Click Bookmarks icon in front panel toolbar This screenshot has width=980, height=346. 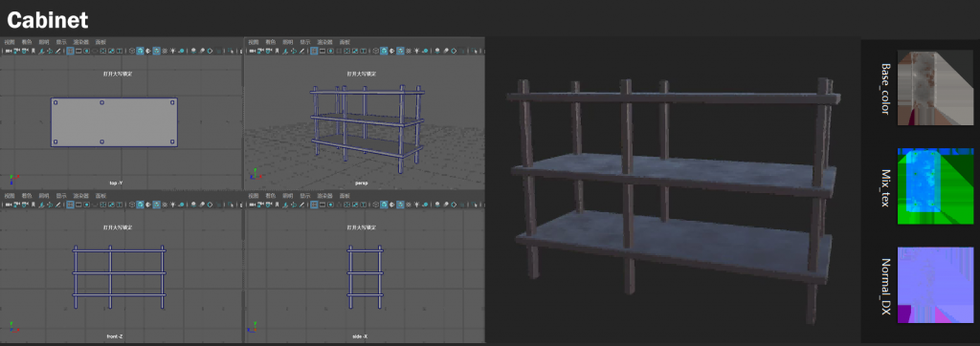[x=33, y=205]
